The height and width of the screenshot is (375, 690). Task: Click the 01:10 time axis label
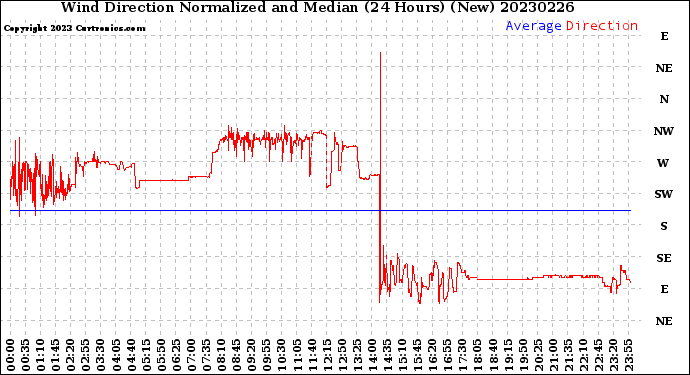(x=40, y=355)
